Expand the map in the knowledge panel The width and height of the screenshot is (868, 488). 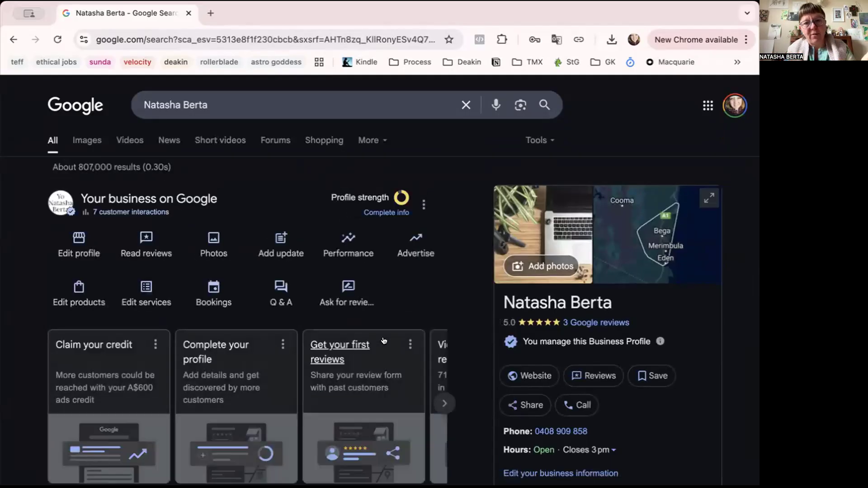709,198
